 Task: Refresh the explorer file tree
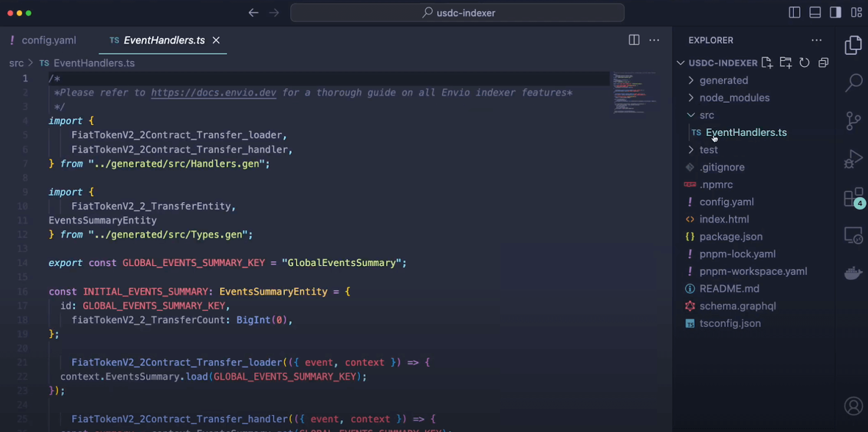804,63
